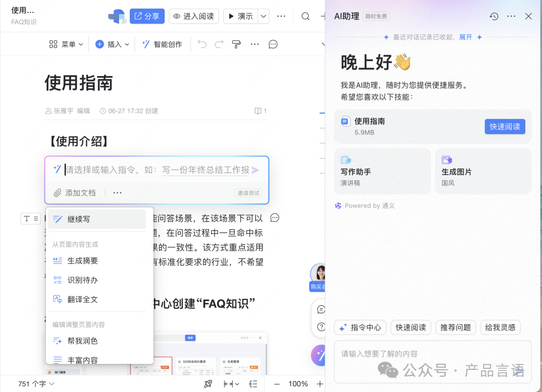This screenshot has height=392, width=542.
Task: Select the format painter icon
Action: point(236,44)
